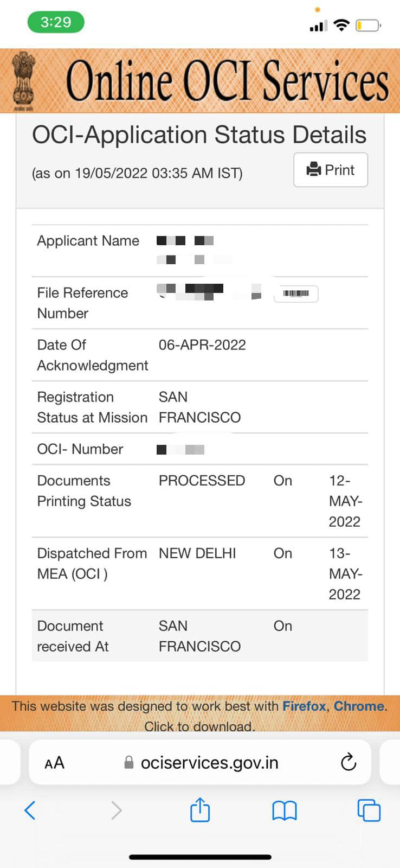Click the national emblem logo in header
The width and height of the screenshot is (400, 868).
(x=23, y=80)
